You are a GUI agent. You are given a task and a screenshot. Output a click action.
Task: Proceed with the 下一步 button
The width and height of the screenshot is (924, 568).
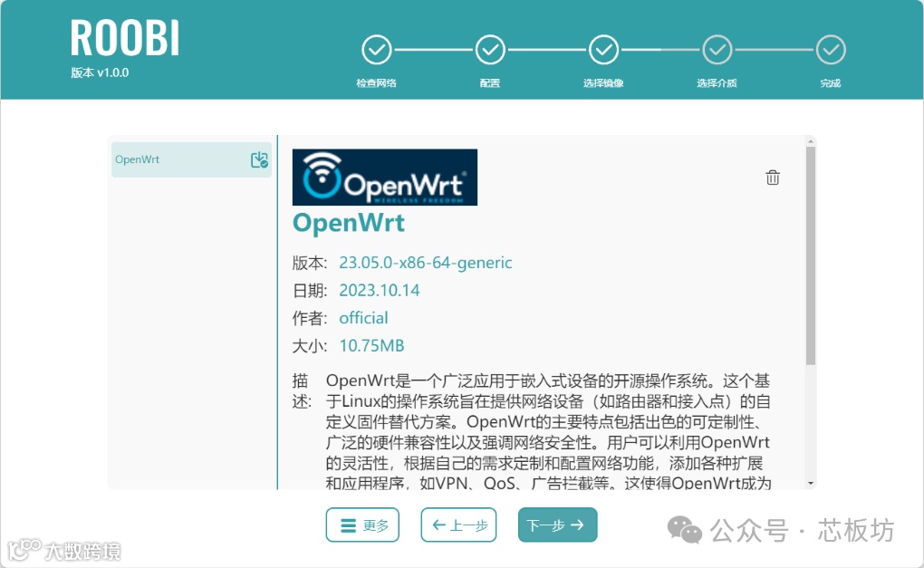pyautogui.click(x=557, y=525)
